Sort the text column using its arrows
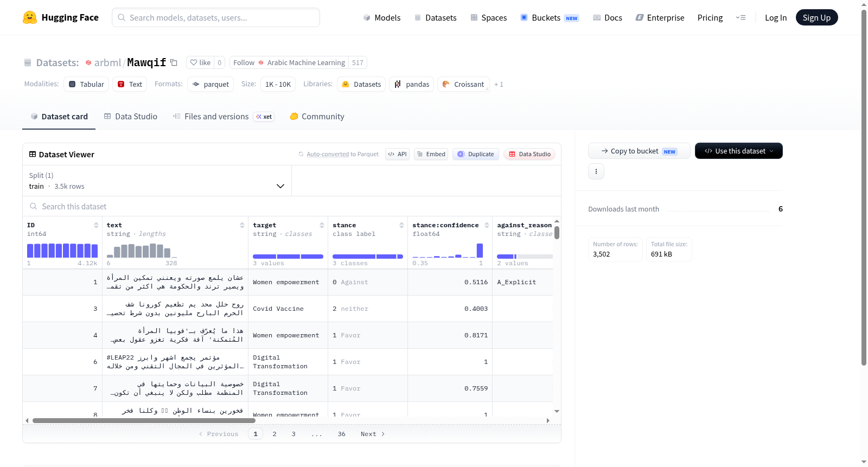 pyautogui.click(x=242, y=225)
